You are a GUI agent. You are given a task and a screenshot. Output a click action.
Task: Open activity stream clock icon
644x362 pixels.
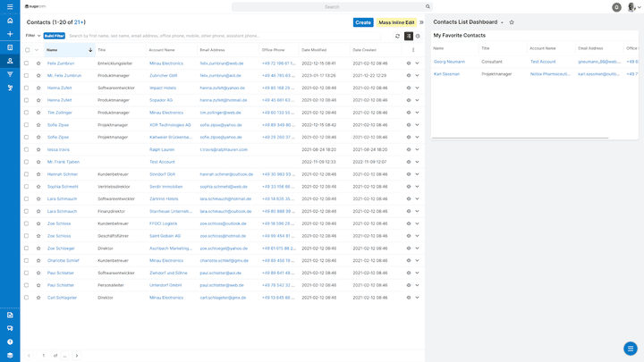click(418, 36)
